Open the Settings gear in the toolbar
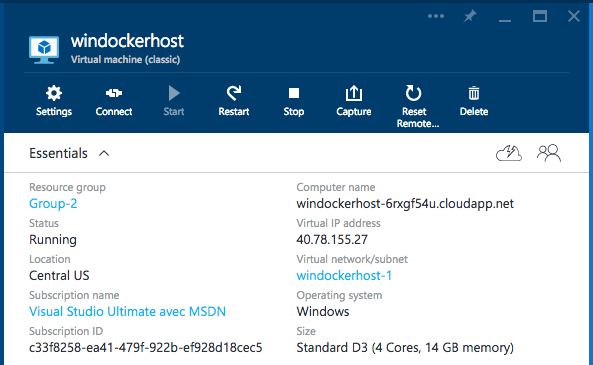The image size is (593, 365). coord(54,93)
